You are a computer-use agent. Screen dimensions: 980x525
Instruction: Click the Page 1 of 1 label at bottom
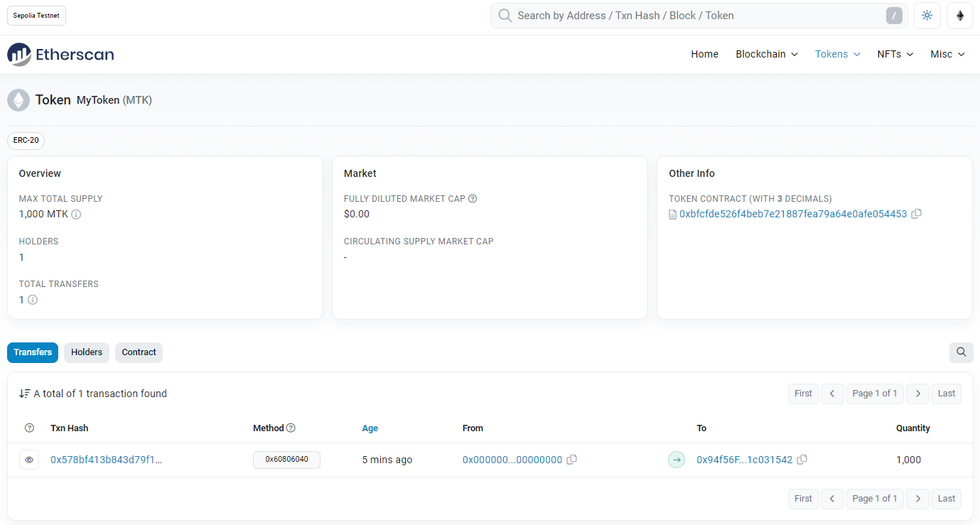pos(875,499)
